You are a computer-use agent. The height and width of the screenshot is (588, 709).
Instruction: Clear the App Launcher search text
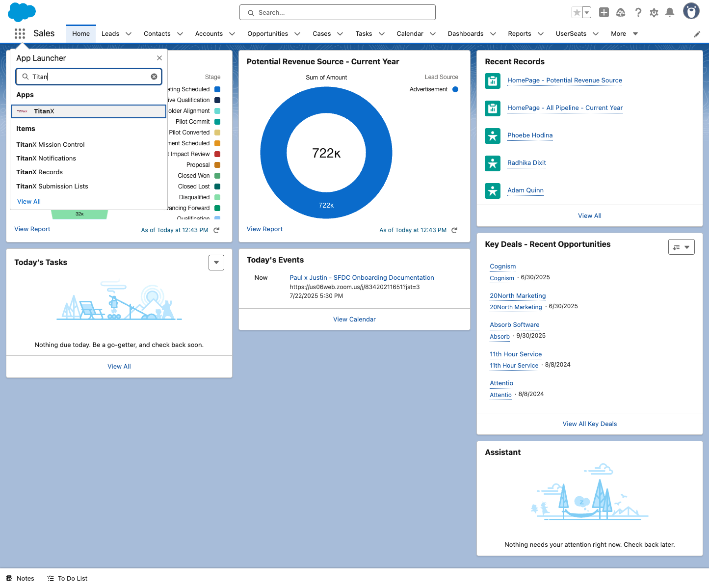(x=154, y=77)
